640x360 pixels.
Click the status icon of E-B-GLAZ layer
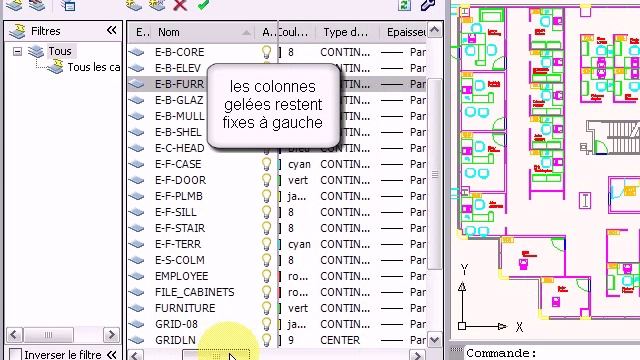tap(137, 100)
